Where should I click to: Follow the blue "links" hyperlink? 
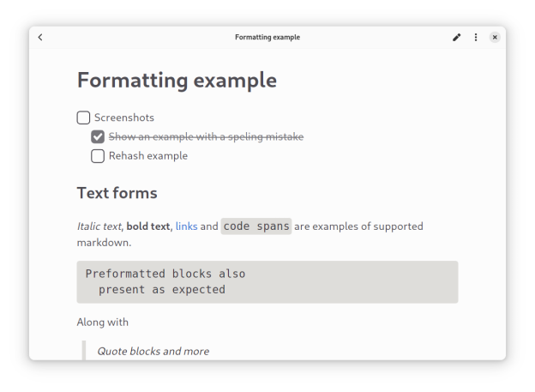186,226
